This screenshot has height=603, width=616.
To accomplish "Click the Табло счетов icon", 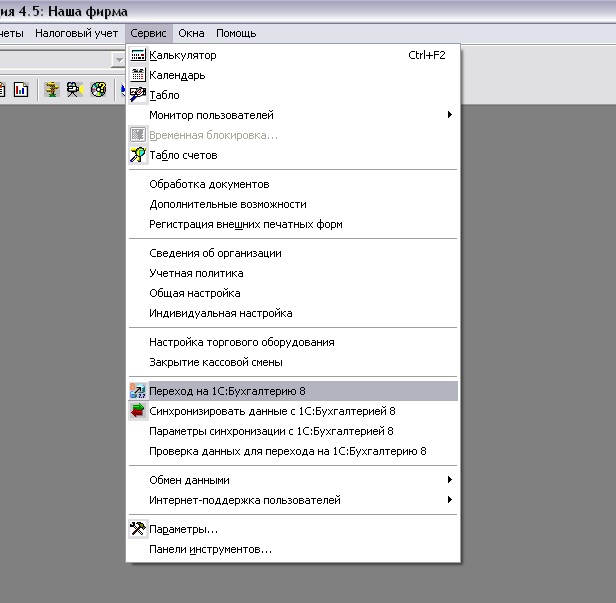I will [138, 155].
